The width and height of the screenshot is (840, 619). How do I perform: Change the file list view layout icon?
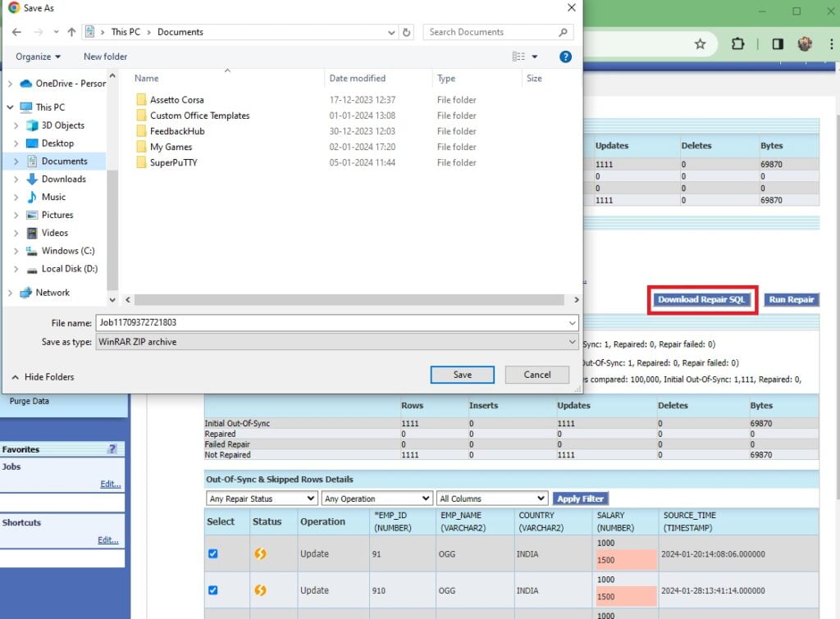(520, 56)
